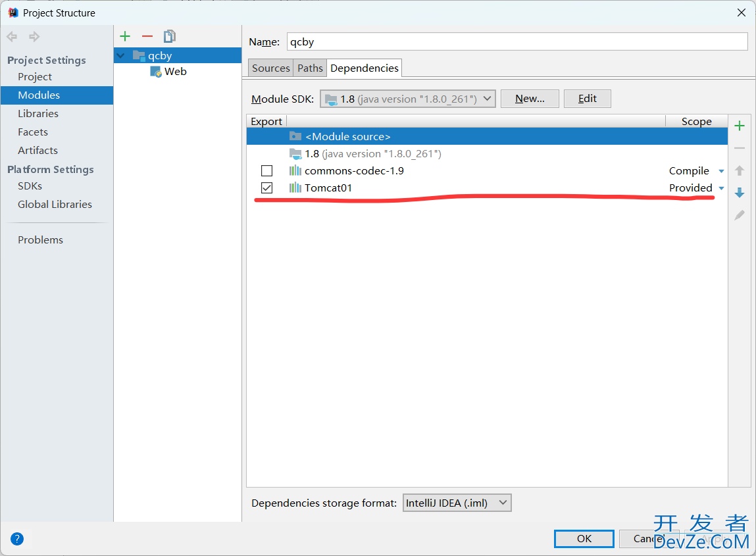Select Modules in the sidebar
756x556 pixels.
[x=57, y=95]
